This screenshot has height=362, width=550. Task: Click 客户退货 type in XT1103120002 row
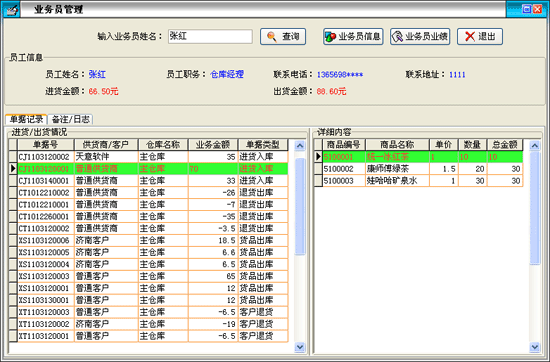(x=263, y=324)
